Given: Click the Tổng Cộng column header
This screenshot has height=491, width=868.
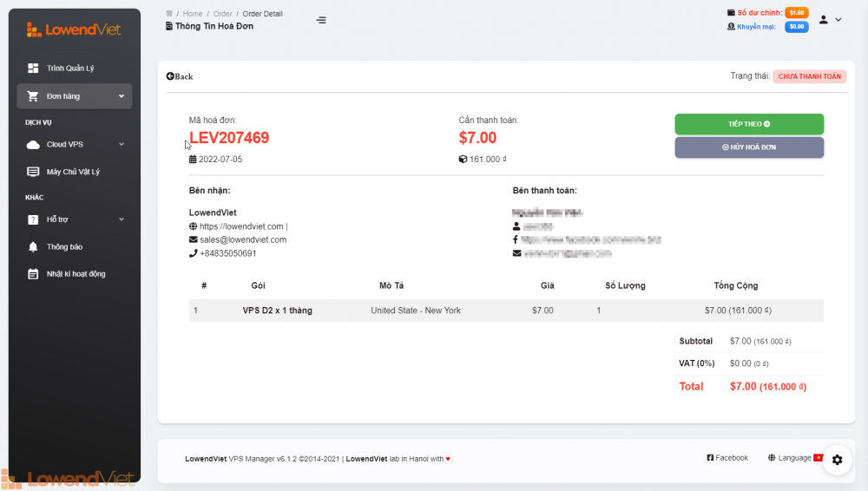Looking at the screenshot, I should (736, 285).
